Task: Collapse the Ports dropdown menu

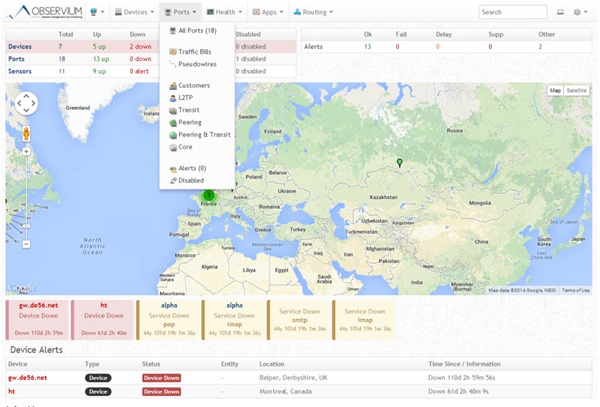Action: 180,12
